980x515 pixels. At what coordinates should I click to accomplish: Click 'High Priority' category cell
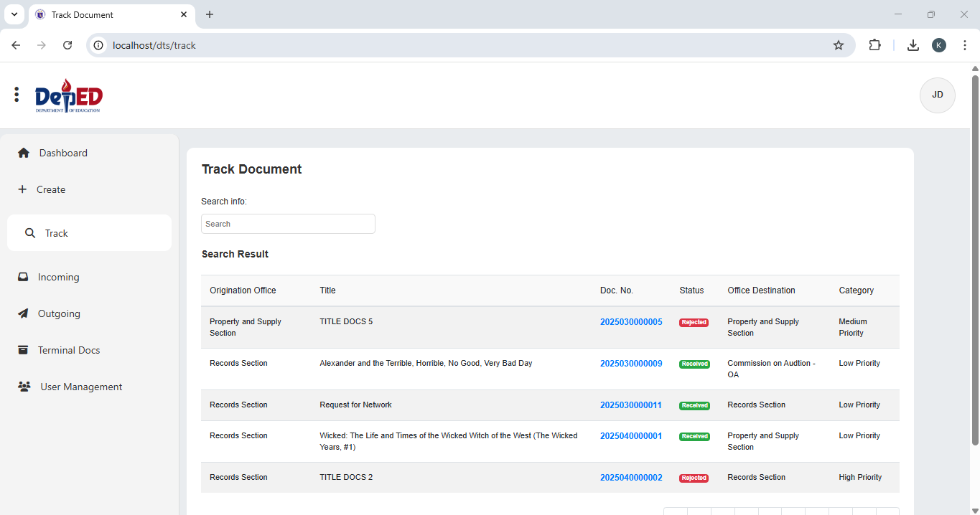pyautogui.click(x=860, y=478)
